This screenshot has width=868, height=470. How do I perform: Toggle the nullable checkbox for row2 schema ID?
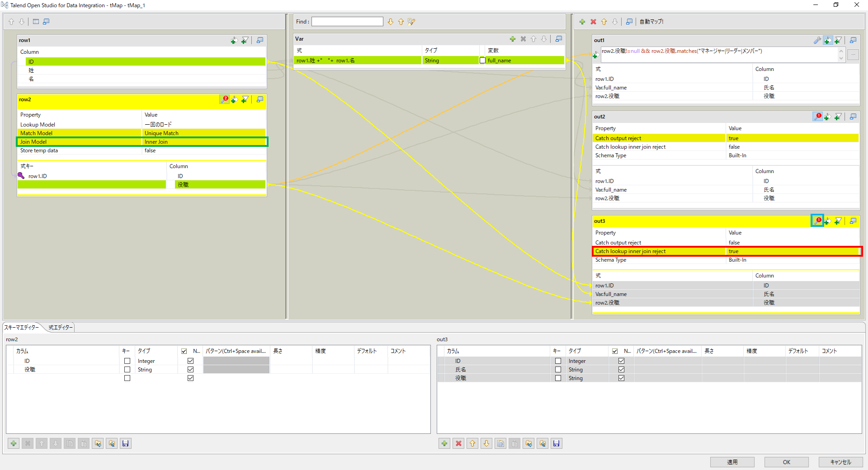190,361
